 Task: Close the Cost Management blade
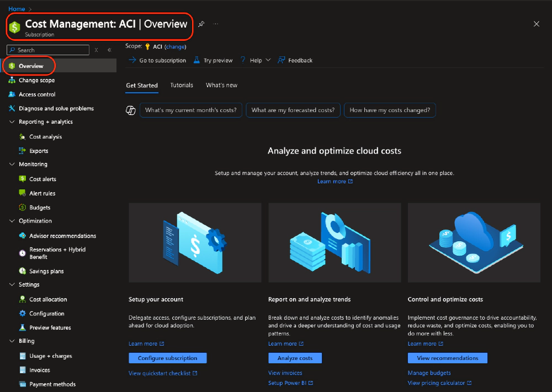pyautogui.click(x=536, y=24)
